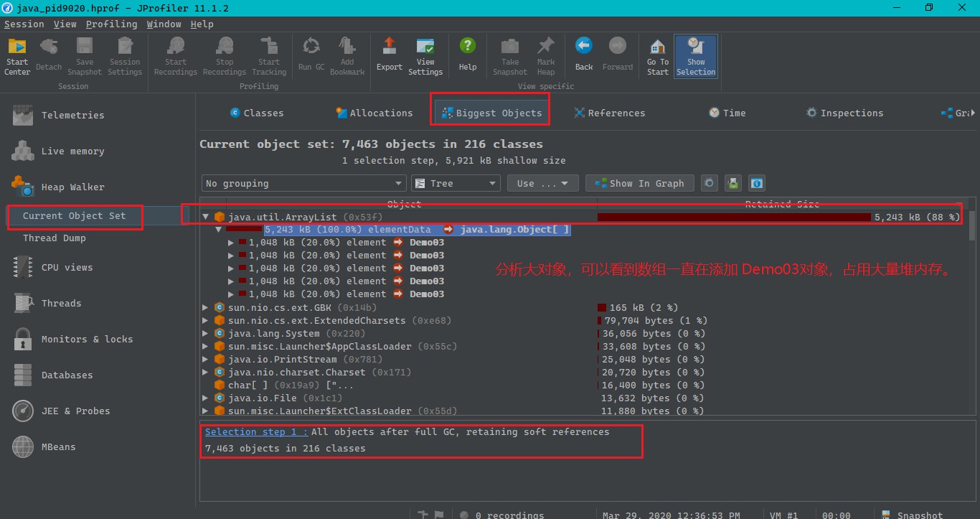The image size is (980, 519).
Task: Switch to the Time tab
Action: [727, 113]
